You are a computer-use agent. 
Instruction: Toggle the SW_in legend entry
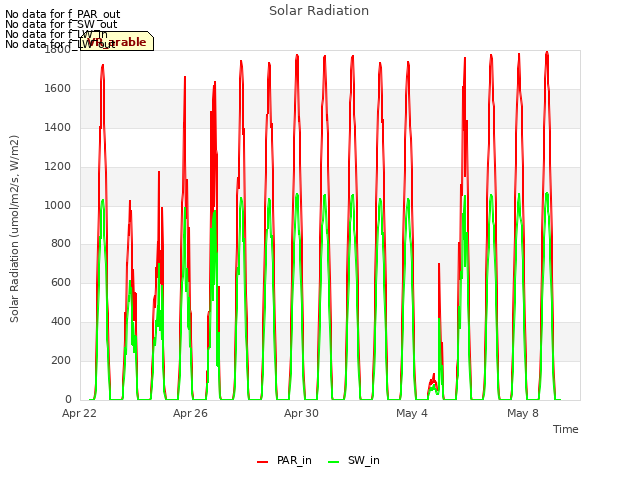pos(354,460)
